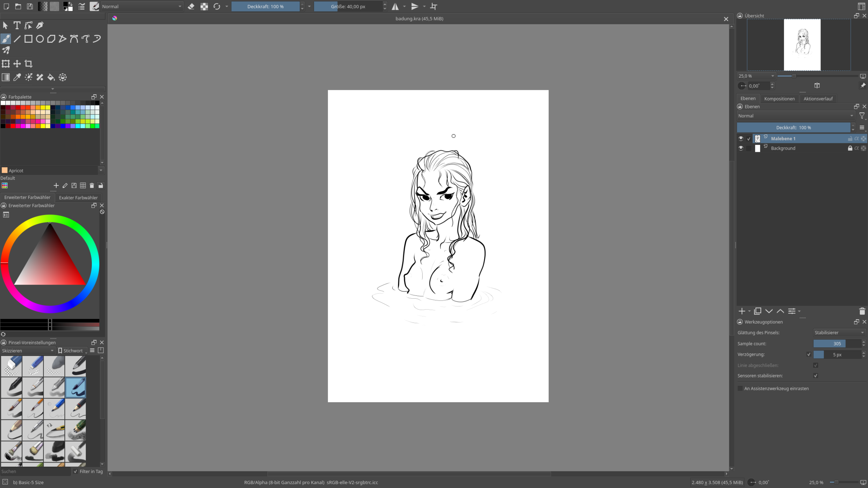868x488 pixels.
Task: Open Glättung des Pinsels Stabilisierer dropdown
Action: (840, 332)
